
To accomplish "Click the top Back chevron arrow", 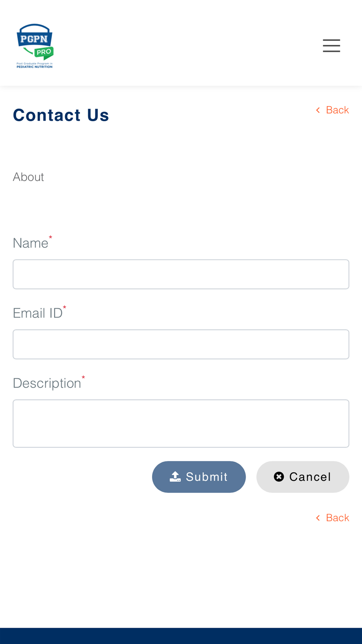I will (318, 110).
